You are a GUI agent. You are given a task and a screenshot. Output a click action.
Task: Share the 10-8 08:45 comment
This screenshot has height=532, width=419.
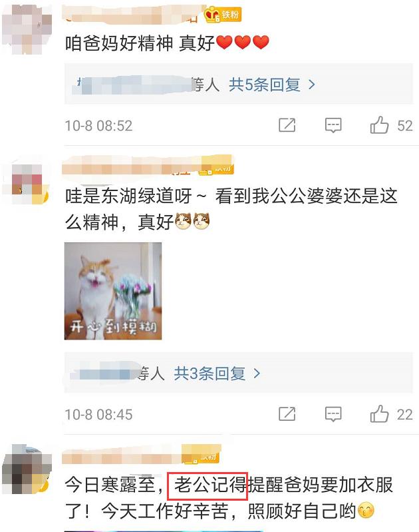287,414
